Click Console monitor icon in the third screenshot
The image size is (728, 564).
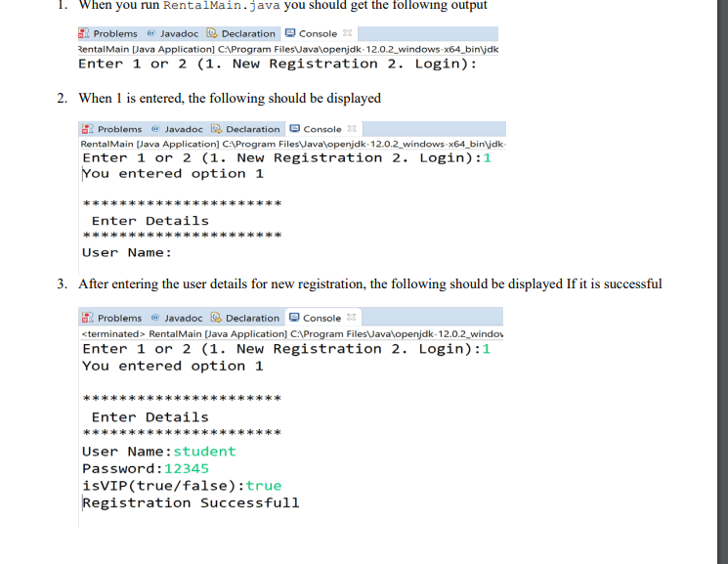pos(294,318)
